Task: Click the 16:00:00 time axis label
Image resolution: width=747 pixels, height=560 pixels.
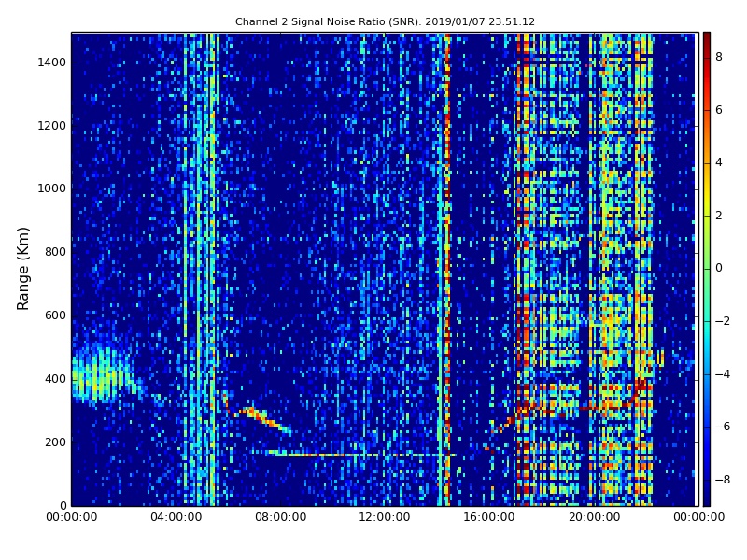Action: click(488, 517)
